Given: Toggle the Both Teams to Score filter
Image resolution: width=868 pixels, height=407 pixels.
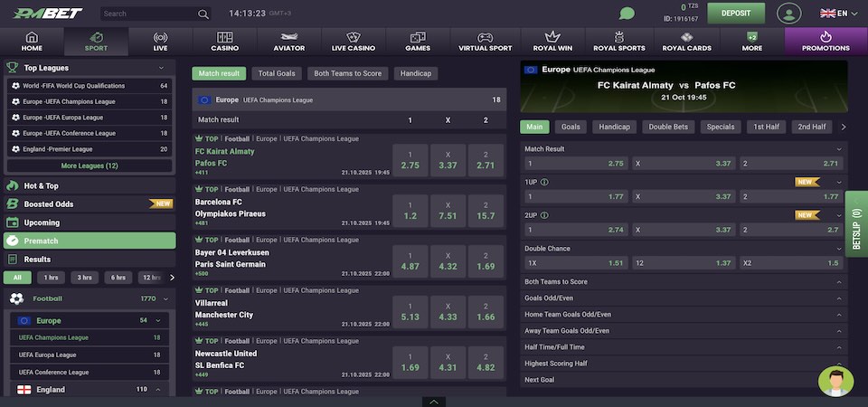Looking at the screenshot, I should [x=348, y=73].
